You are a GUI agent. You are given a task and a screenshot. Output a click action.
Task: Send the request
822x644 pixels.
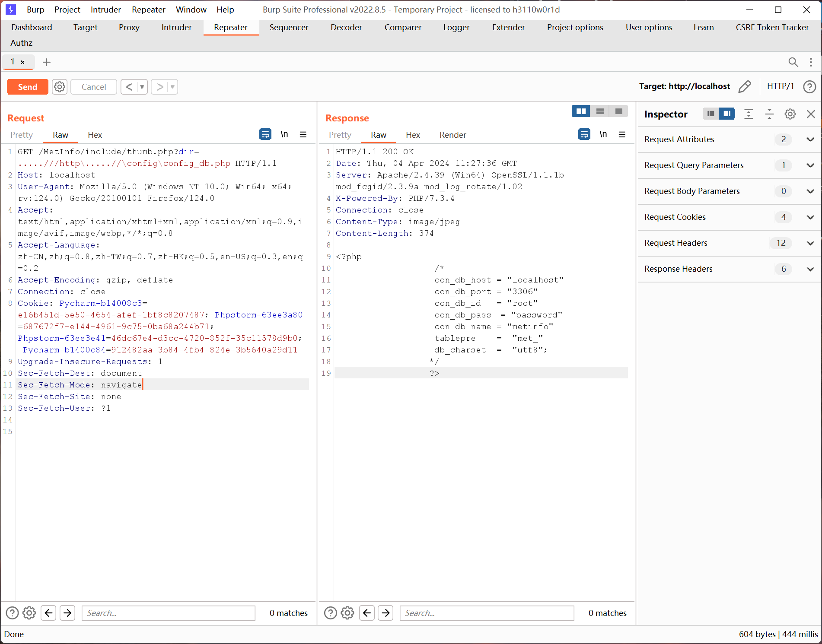tap(28, 87)
